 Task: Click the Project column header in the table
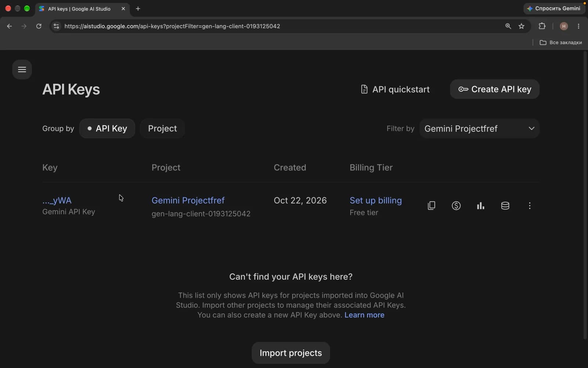coord(166,168)
